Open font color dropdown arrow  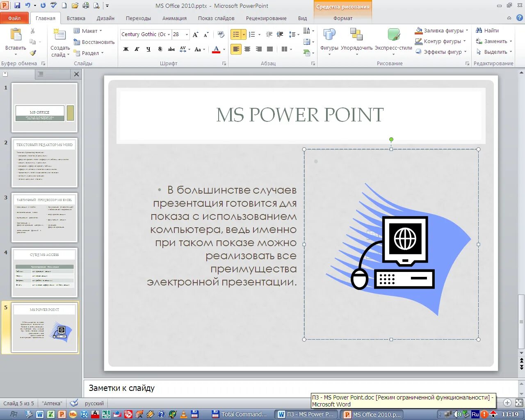click(x=224, y=49)
